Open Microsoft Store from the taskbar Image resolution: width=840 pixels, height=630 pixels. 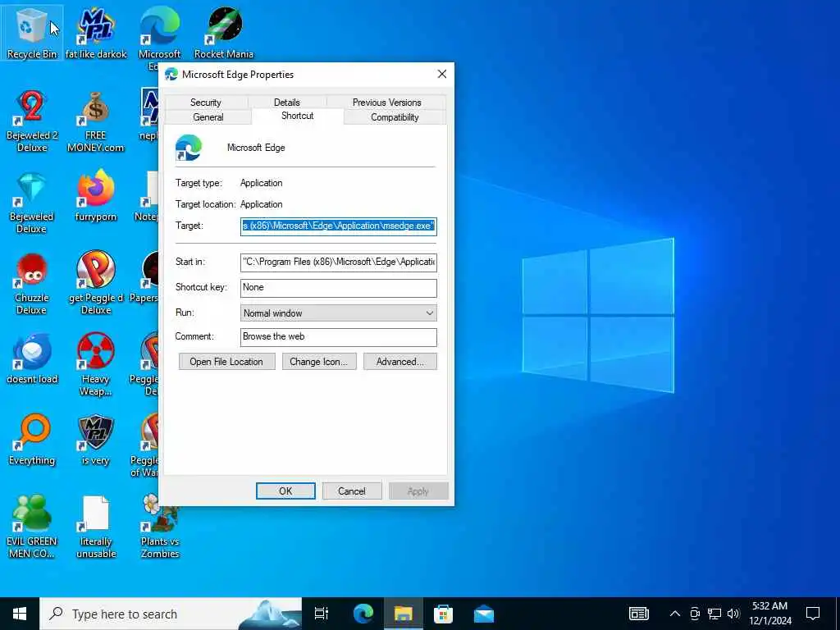443,614
